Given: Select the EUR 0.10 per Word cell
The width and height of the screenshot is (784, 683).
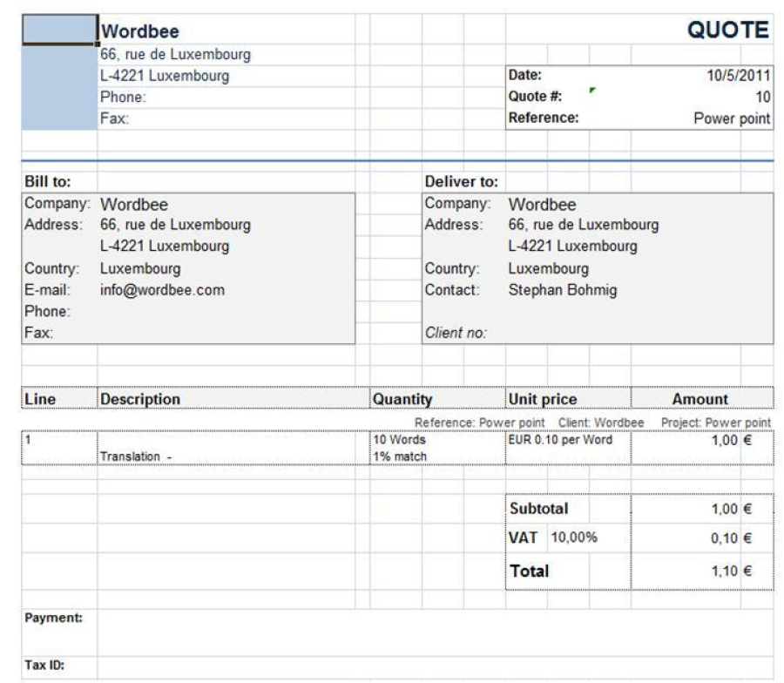Looking at the screenshot, I should click(x=559, y=441).
